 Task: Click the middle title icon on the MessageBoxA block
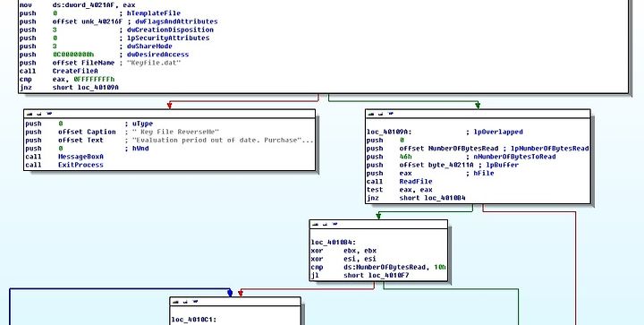(38, 114)
